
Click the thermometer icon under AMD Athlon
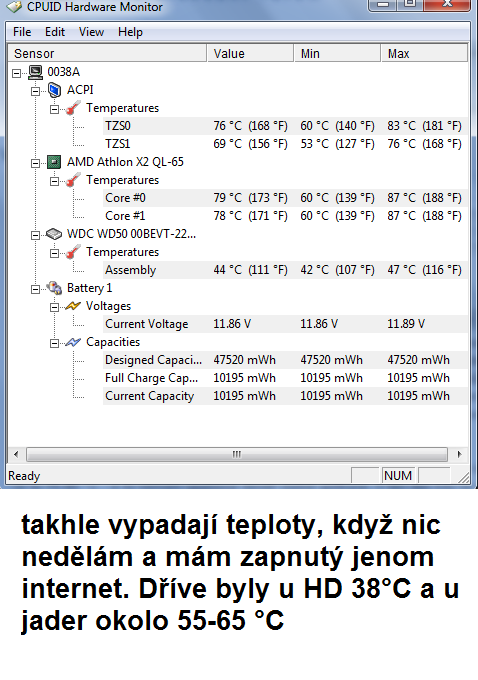[x=73, y=180]
